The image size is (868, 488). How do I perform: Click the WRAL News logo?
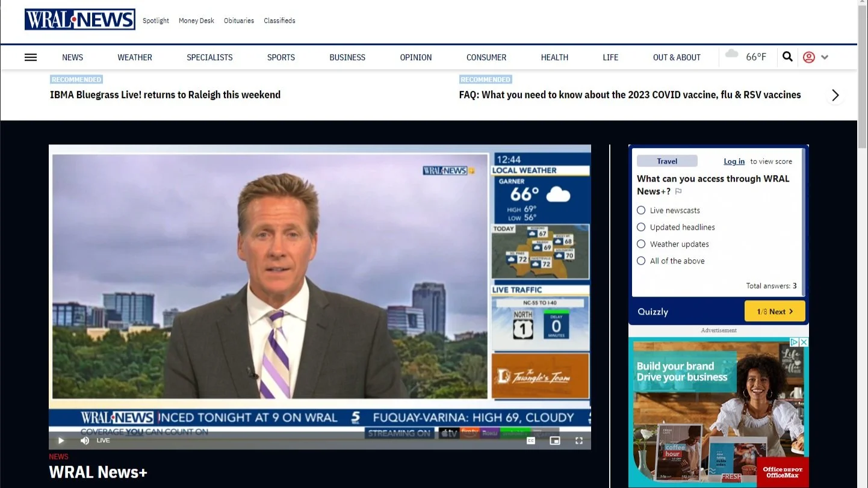[x=80, y=19]
